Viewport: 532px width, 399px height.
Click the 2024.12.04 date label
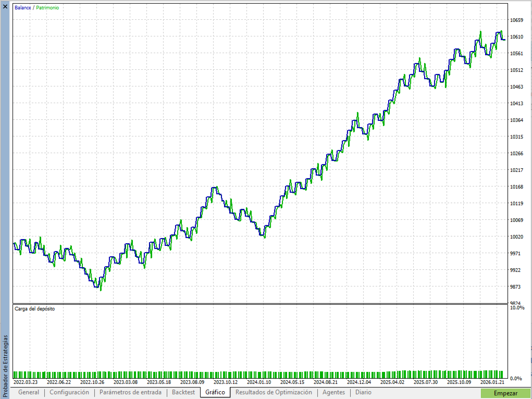click(x=359, y=382)
